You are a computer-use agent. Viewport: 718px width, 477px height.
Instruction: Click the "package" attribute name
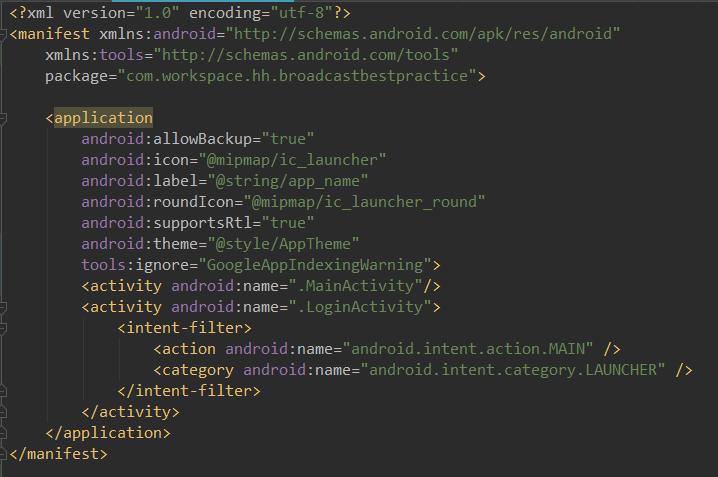tap(76, 76)
